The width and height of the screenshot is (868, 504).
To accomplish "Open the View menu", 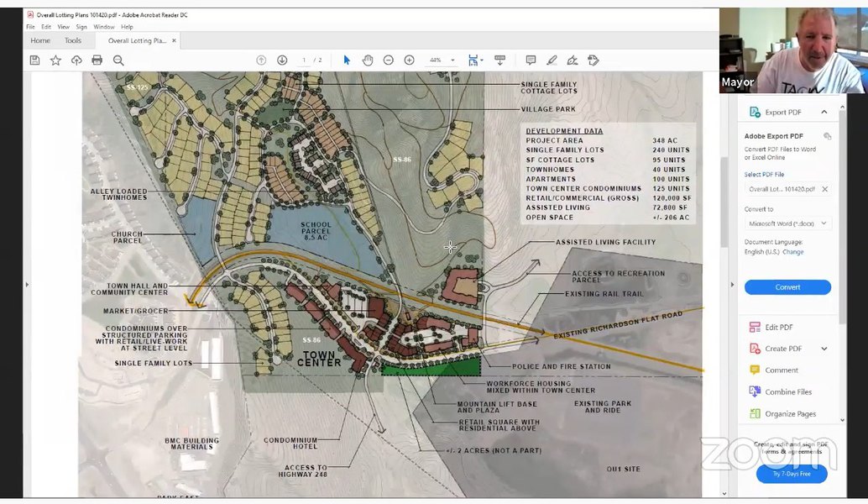I will (x=64, y=27).
